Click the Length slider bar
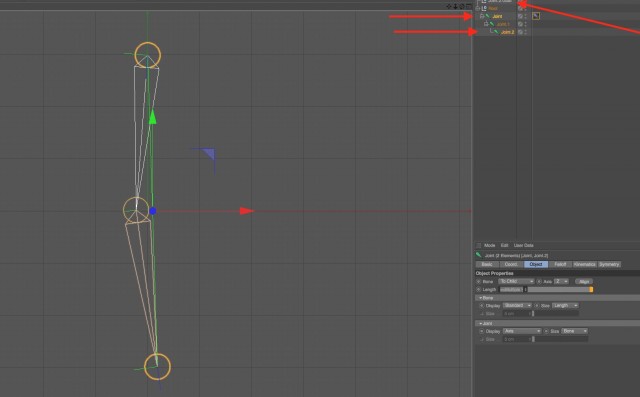 coord(560,290)
